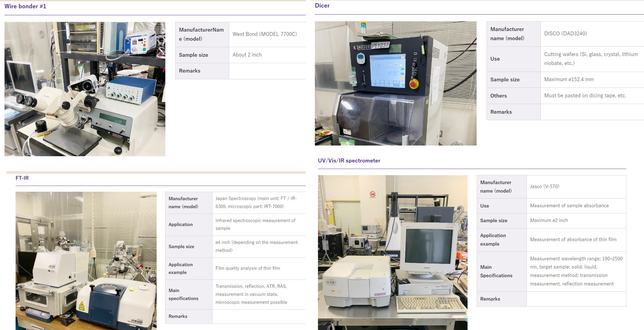The image size is (644, 330).
Task: Click 'Sample size' label in Wire bonder table
Action: [x=202, y=55]
